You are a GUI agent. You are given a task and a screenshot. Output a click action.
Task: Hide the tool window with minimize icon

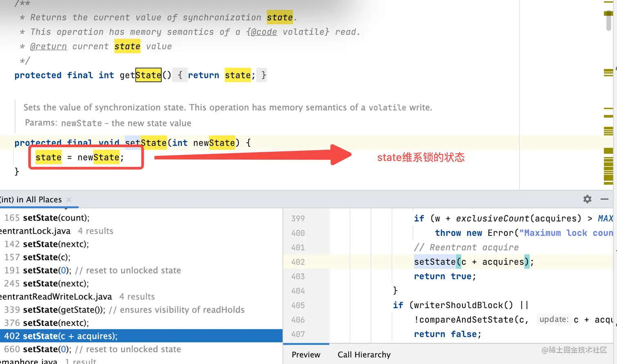coord(605,199)
